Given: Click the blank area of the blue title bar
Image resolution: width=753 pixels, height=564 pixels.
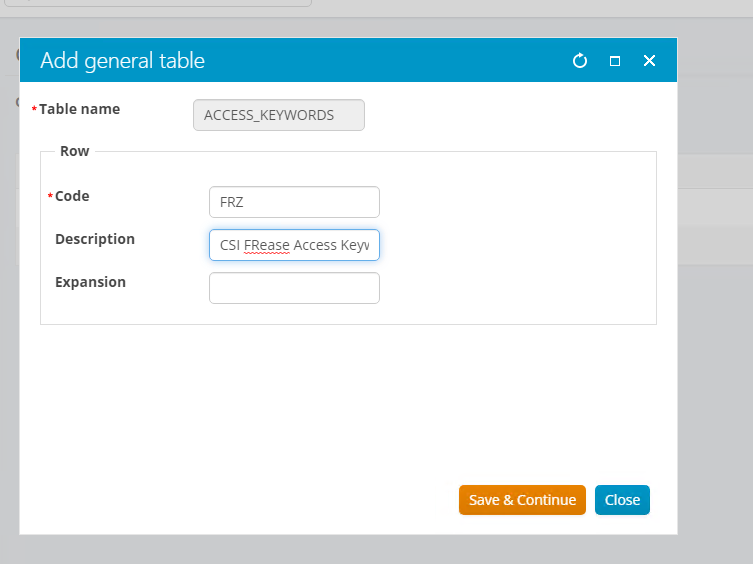Looking at the screenshot, I should (400, 61).
